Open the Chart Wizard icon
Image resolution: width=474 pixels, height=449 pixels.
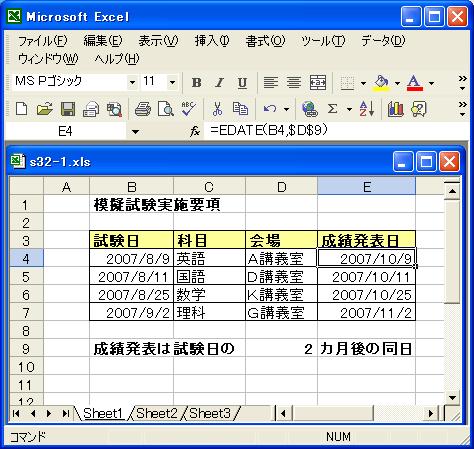coord(396,109)
